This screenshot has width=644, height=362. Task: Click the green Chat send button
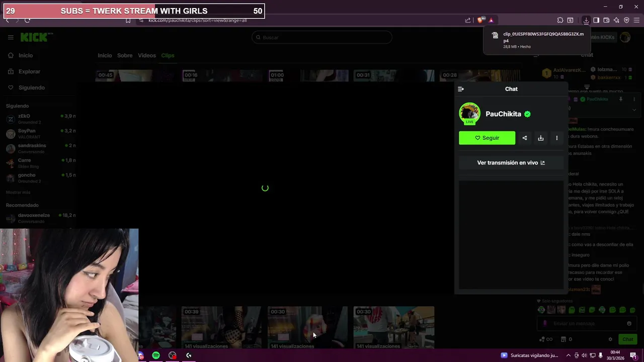point(627,339)
